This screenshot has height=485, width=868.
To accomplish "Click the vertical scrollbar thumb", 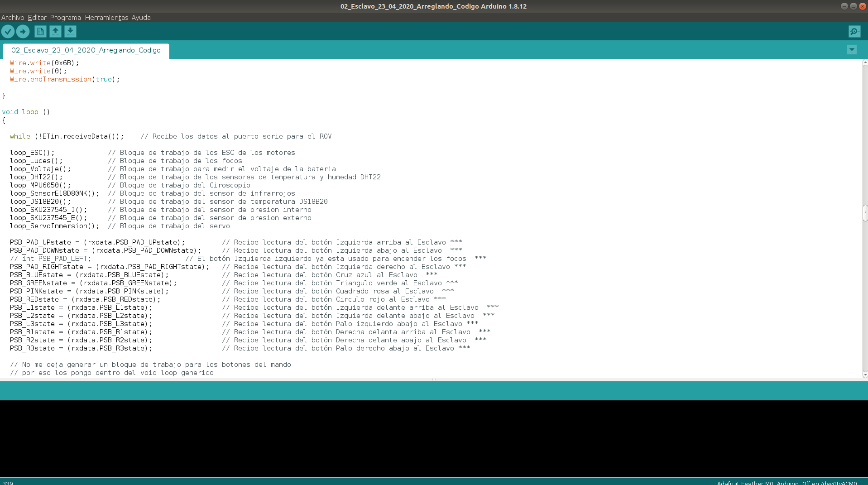I will (x=865, y=213).
